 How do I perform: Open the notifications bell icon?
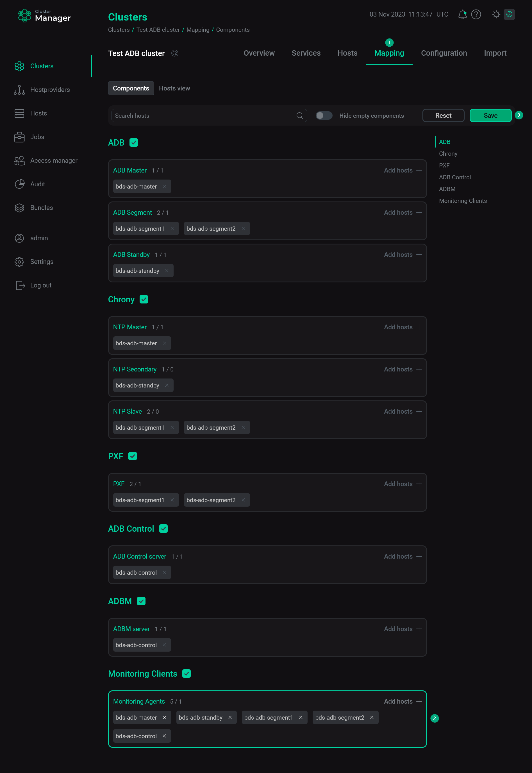coord(462,14)
